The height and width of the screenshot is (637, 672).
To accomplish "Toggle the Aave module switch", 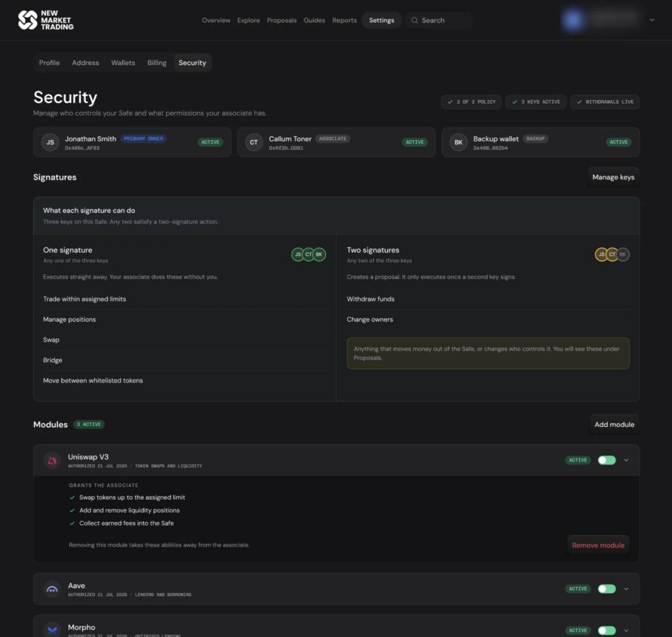I will [x=606, y=589].
